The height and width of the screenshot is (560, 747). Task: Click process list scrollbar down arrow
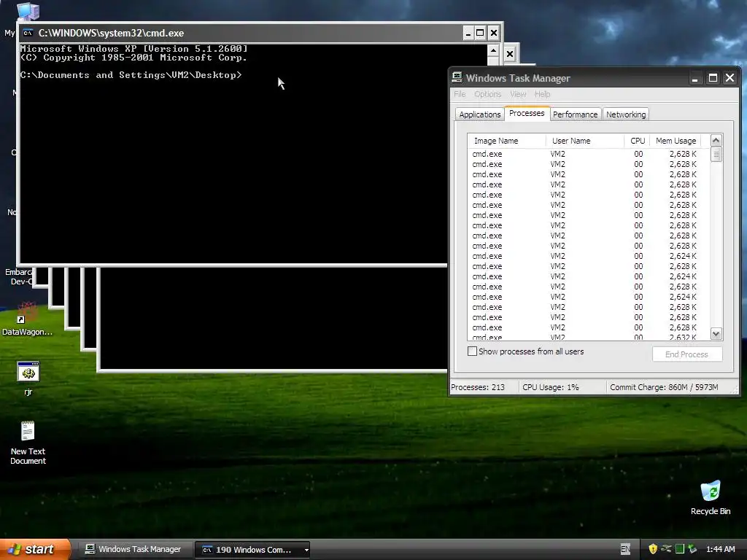(716, 334)
